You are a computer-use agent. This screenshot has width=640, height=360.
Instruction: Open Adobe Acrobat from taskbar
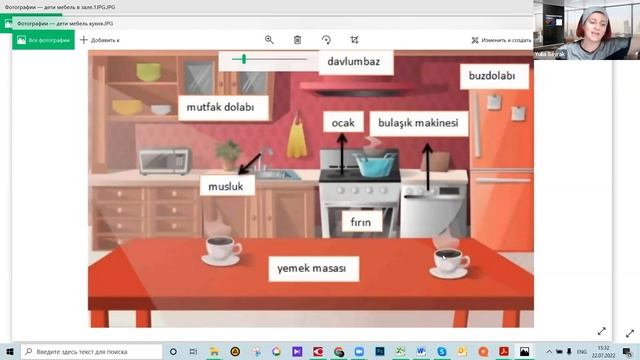504,351
